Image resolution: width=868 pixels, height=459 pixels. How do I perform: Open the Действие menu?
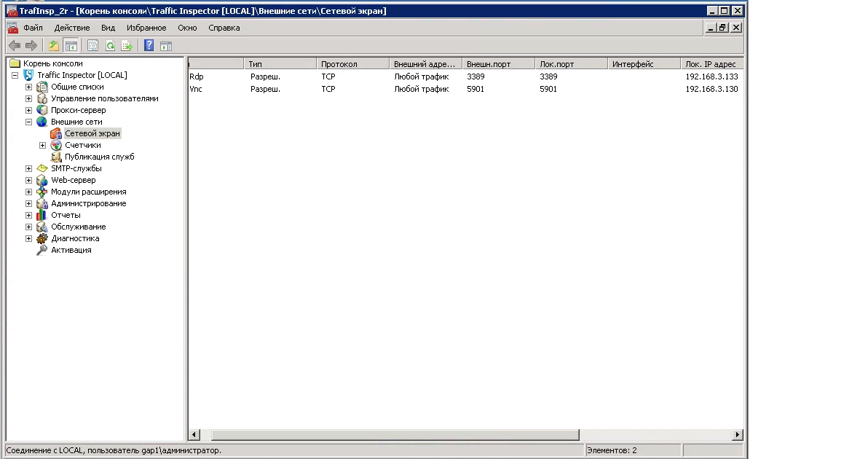72,28
